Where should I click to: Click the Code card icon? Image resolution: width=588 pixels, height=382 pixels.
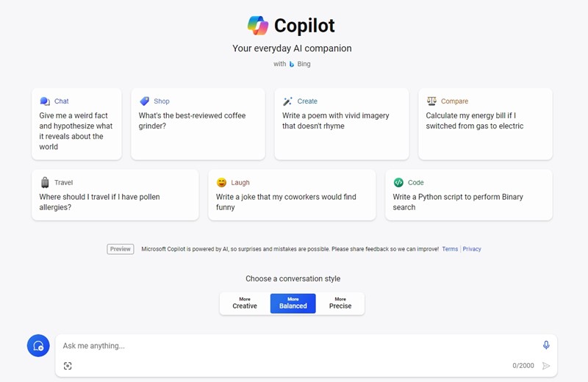398,182
